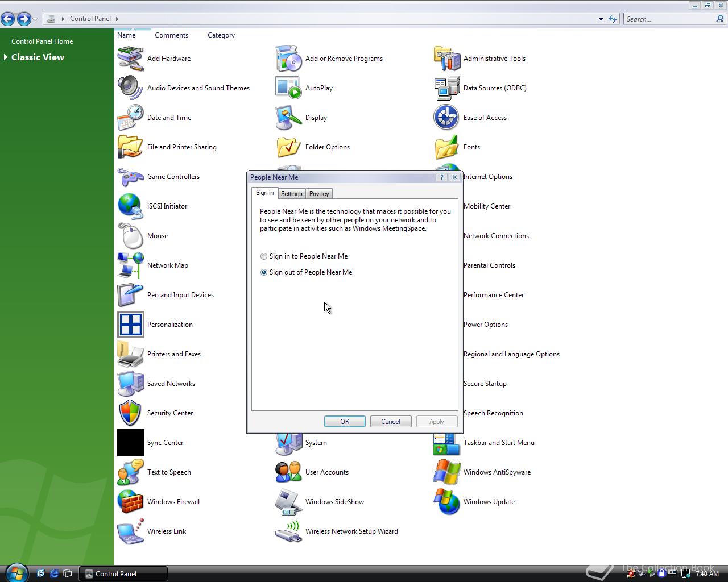
Task: Click the taskbar clock showing 7:48 AM
Action: click(707, 573)
